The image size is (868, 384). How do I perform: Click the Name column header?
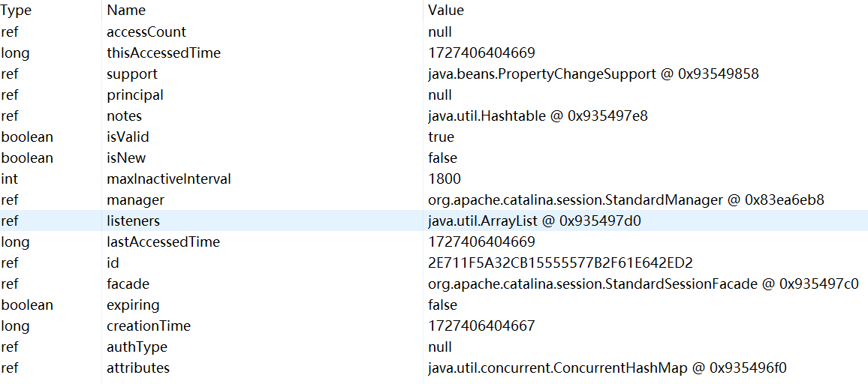point(126,10)
